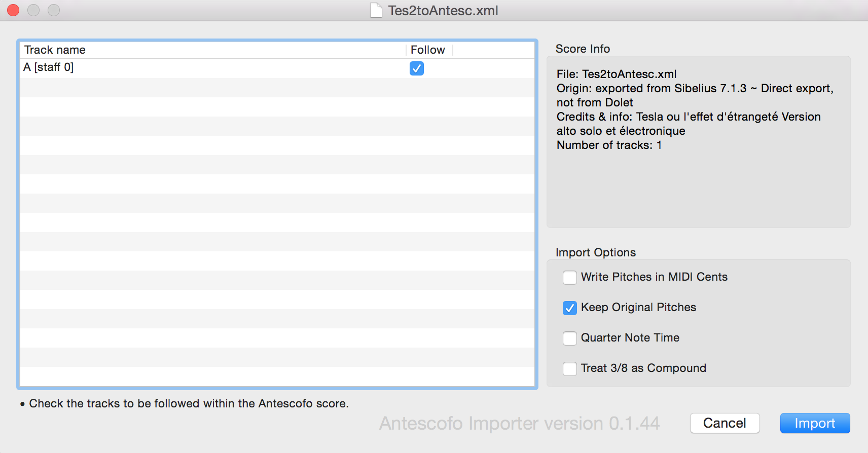868x453 pixels.
Task: Click the Score Info heading
Action: click(x=583, y=49)
